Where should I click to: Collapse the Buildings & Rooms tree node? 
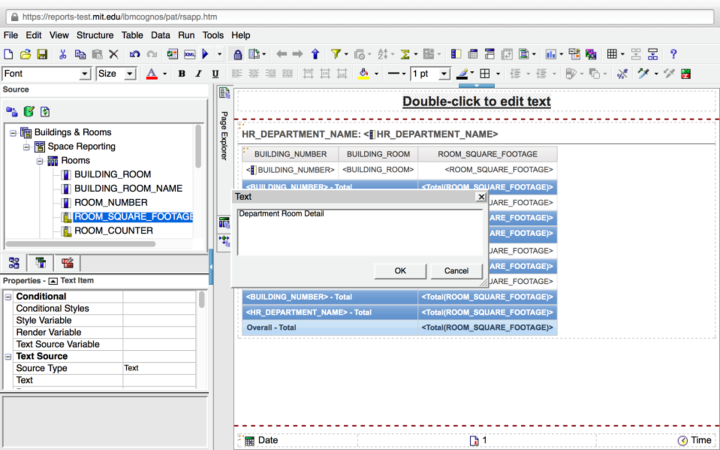13,132
